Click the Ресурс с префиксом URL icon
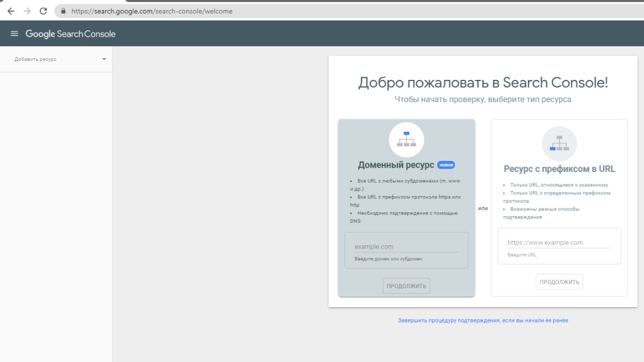Screen dimensions: 644x362 560,143
